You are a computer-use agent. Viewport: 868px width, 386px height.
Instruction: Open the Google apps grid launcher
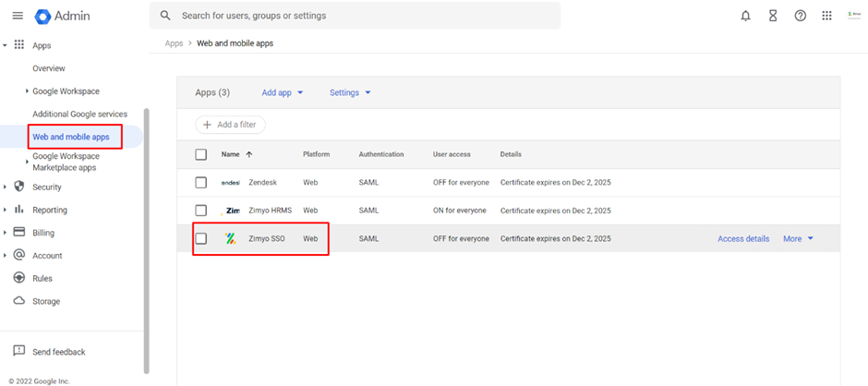827,16
